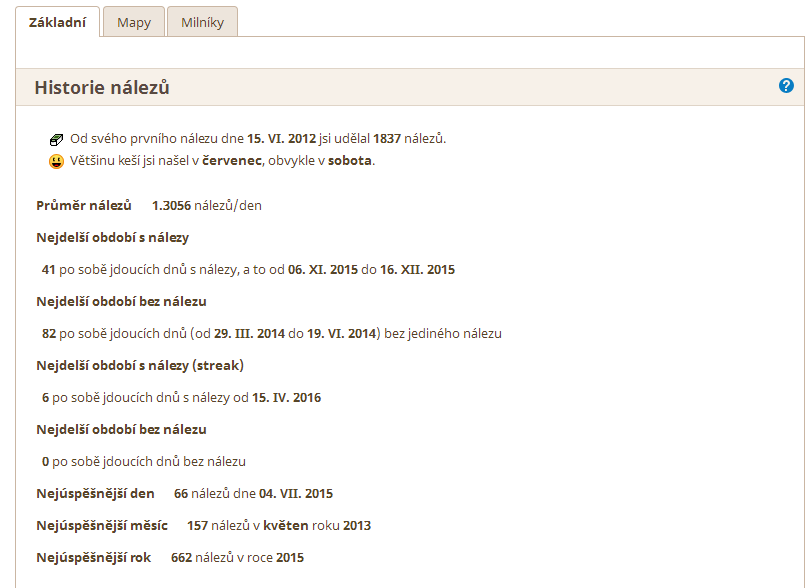The image size is (807, 588).
Task: Open the blue help question mark icon
Action: pyautogui.click(x=786, y=85)
